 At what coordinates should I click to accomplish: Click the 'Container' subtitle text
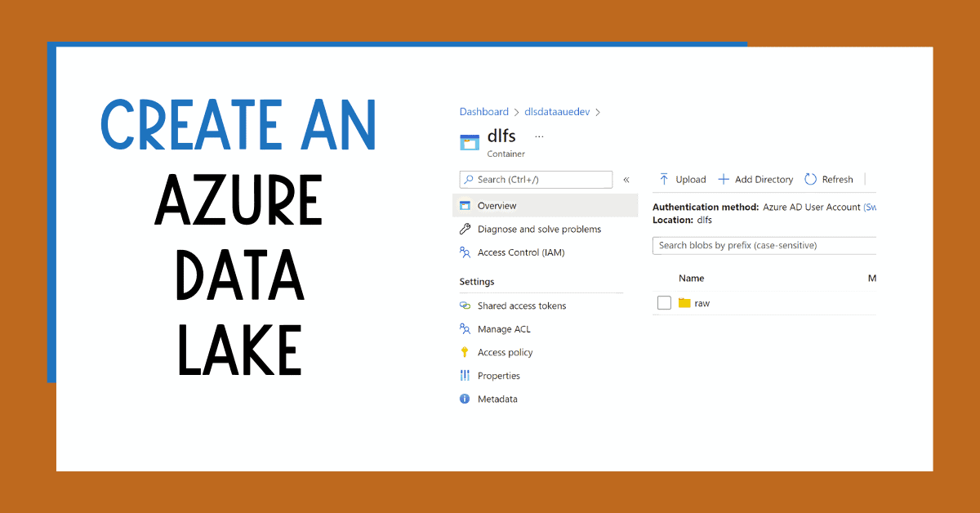tap(506, 154)
